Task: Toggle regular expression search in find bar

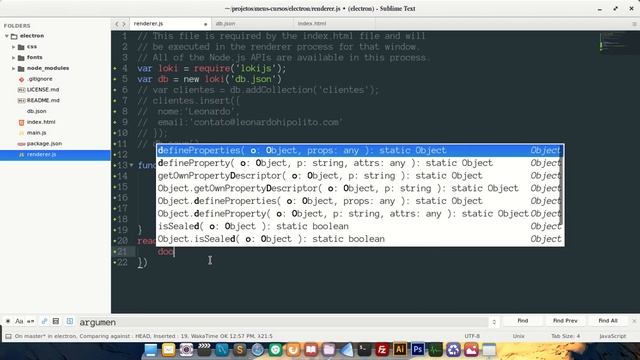Action: tap(8, 321)
